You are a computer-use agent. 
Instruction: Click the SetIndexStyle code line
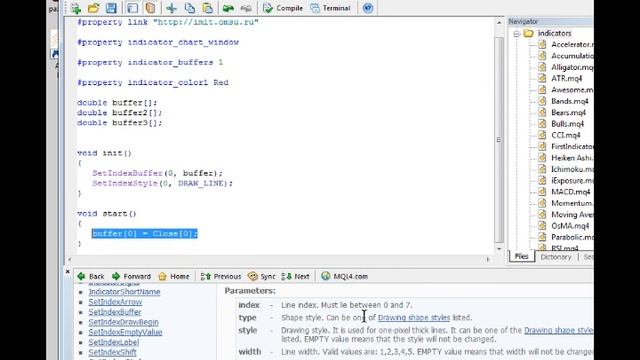coord(162,183)
